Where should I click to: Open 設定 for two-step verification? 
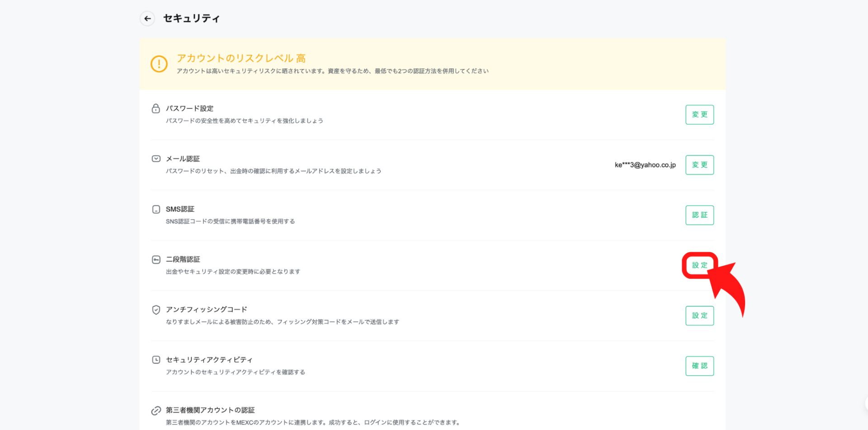click(x=699, y=265)
